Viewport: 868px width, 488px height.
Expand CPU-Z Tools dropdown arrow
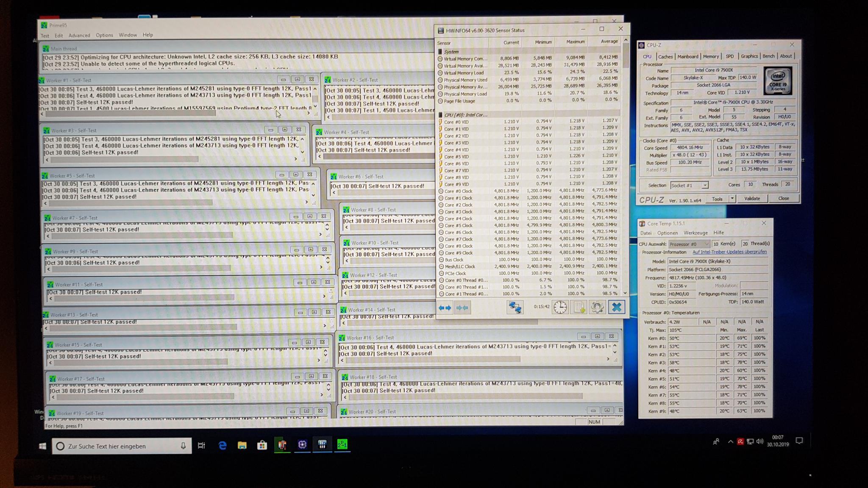[732, 198]
